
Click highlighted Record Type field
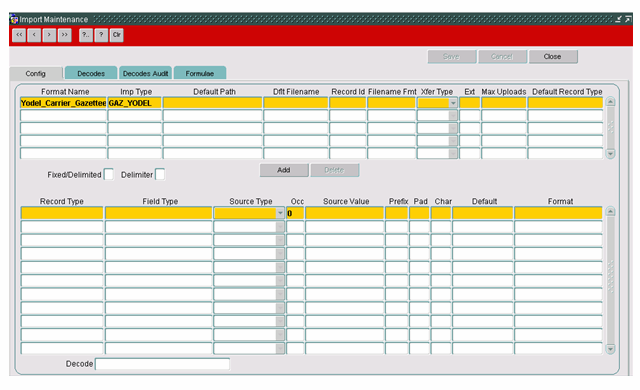point(62,213)
